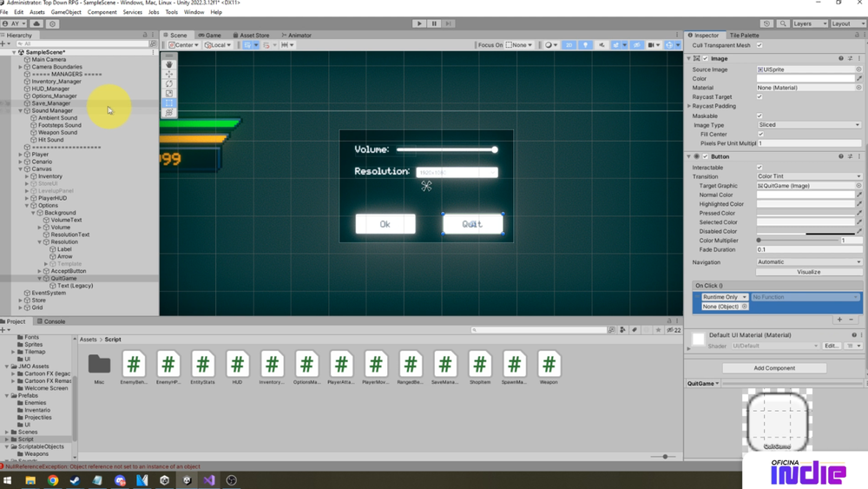
Task: Open the Component menu
Action: pyautogui.click(x=102, y=12)
